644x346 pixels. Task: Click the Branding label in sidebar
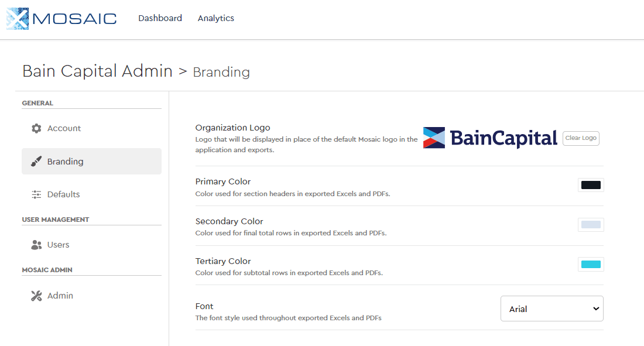pyautogui.click(x=66, y=162)
